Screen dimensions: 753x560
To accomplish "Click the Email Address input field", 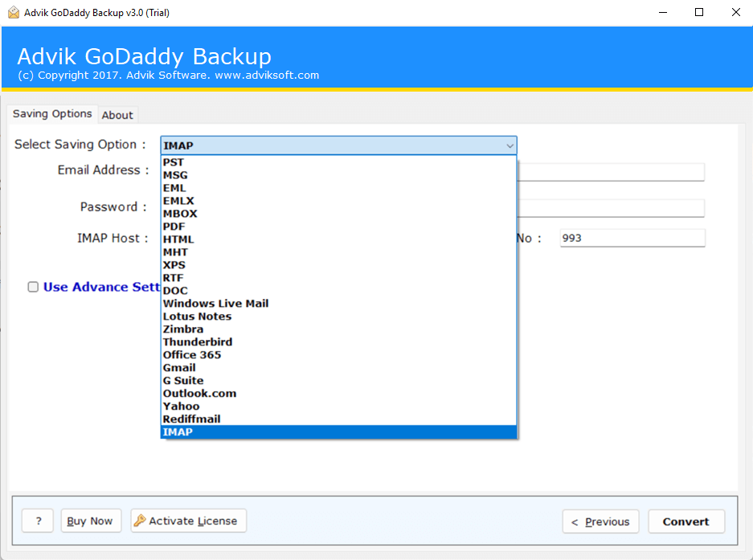I will tap(611, 172).
